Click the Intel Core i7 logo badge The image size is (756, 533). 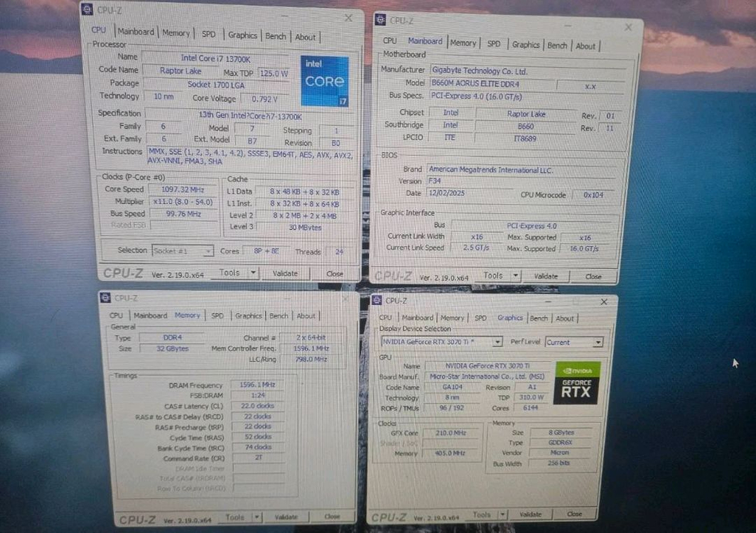click(324, 80)
